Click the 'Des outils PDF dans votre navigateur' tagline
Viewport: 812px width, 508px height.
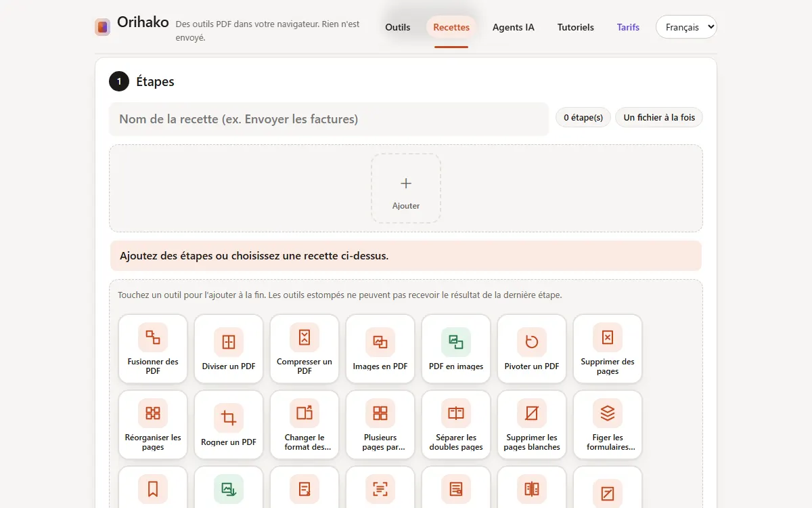267,30
